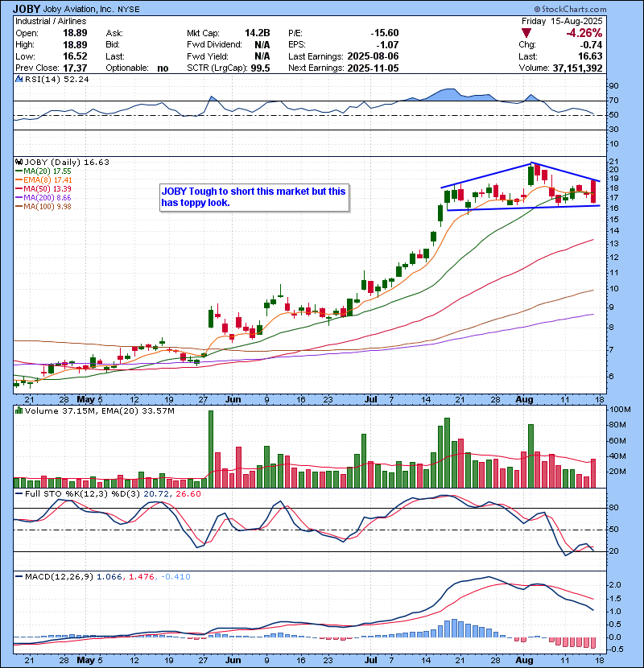This screenshot has width=644, height=668.
Task: Click the Volume 37,151,392 figure
Action: (577, 68)
